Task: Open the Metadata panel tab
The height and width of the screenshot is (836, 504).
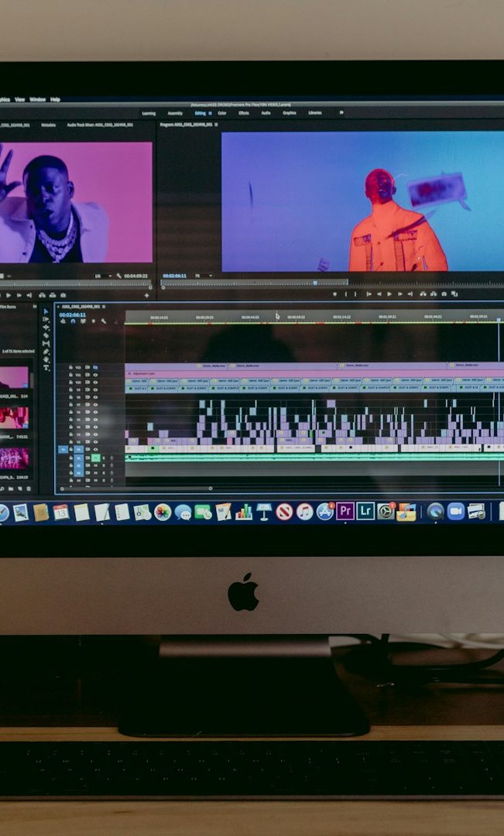Action: pyautogui.click(x=48, y=125)
